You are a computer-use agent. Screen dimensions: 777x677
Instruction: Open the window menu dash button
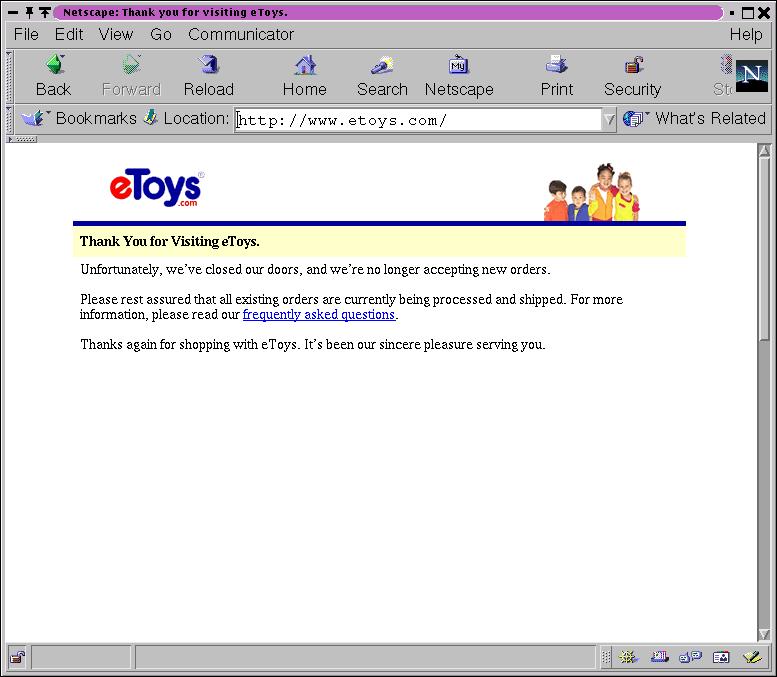click(13, 12)
